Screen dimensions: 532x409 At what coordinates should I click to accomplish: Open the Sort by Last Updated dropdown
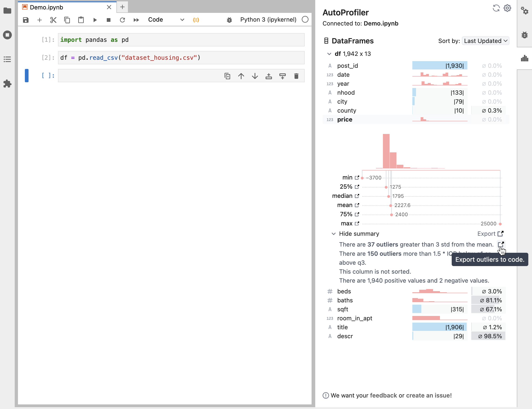point(485,41)
